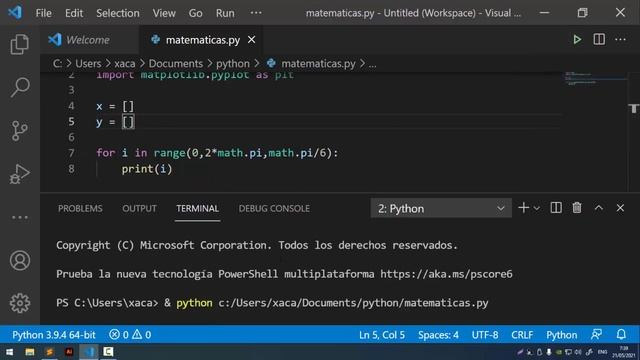Place cursor on 'print(i)' code line
The image size is (640, 360).
(147, 169)
